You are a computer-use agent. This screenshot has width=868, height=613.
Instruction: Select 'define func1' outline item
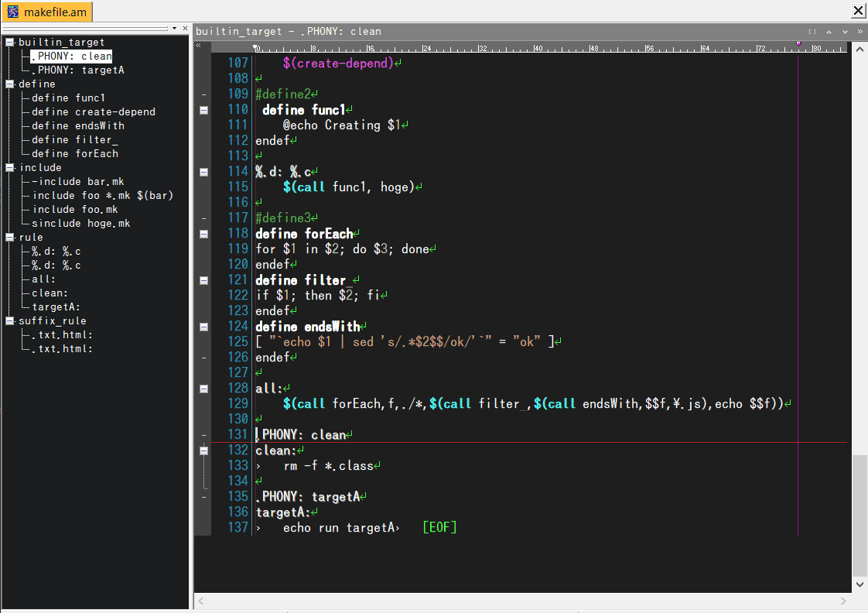pyautogui.click(x=68, y=98)
